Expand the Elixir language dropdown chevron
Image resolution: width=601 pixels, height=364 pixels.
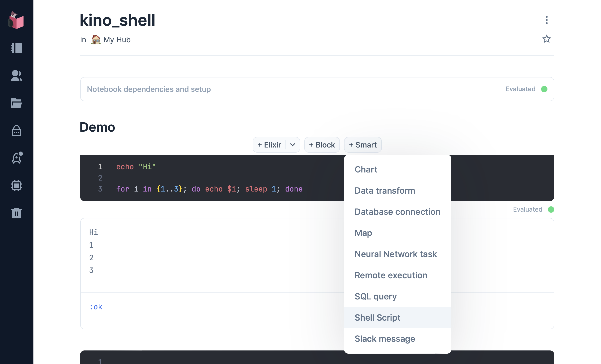click(292, 145)
